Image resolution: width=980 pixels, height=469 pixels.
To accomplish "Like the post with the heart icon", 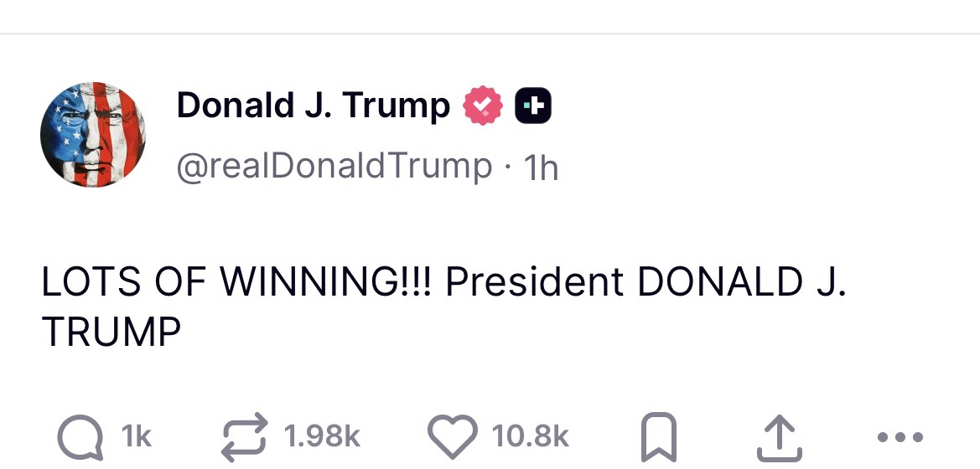I will pos(453,436).
